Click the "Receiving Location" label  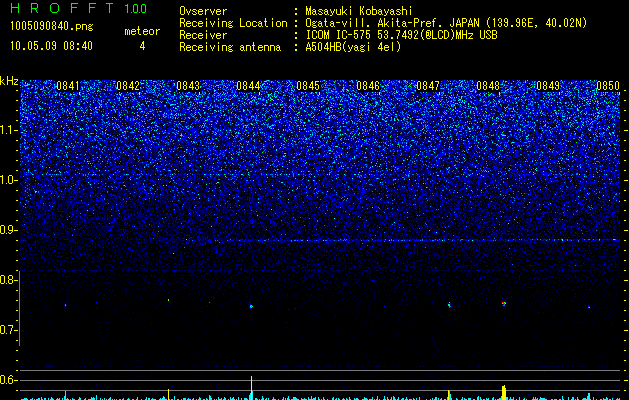233,23
